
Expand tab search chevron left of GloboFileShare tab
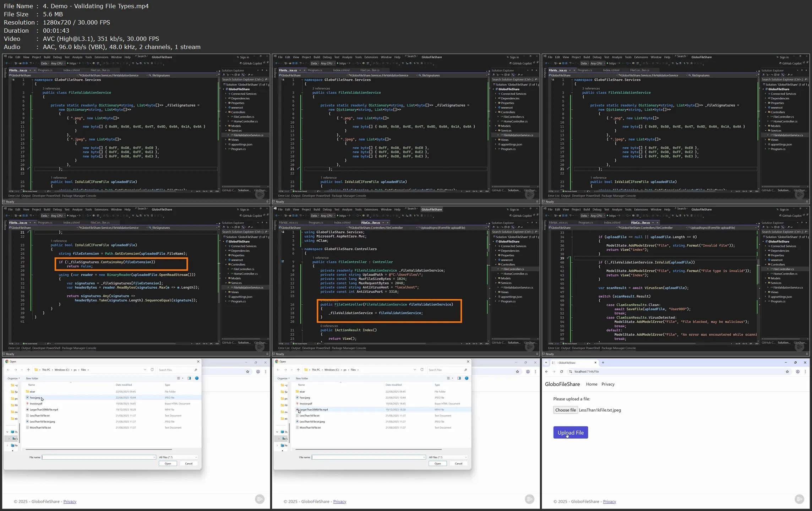coord(546,363)
